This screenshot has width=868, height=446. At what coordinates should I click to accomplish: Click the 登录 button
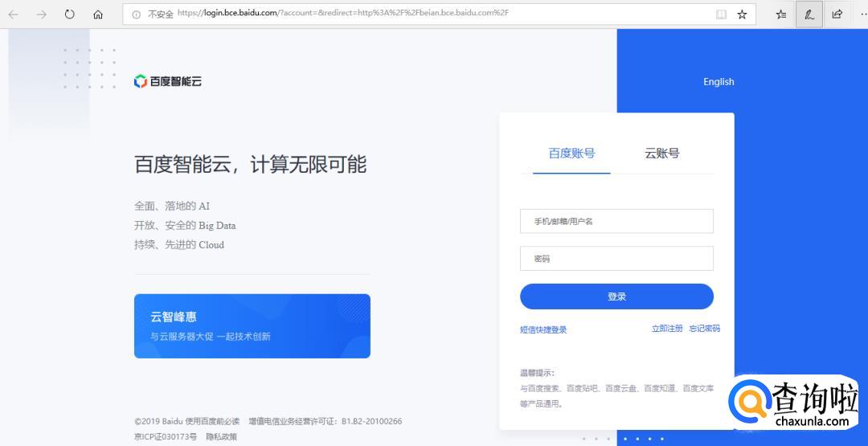pos(616,297)
